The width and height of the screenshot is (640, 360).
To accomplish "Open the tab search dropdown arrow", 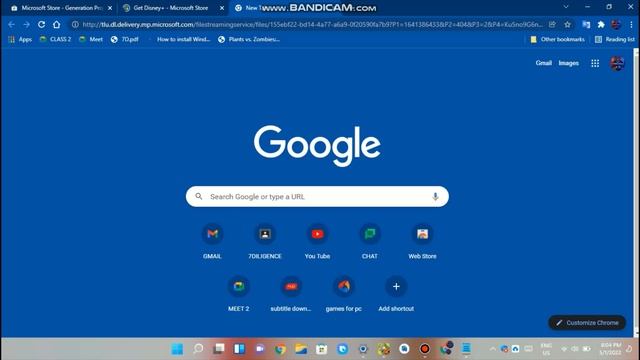I will (566, 7).
